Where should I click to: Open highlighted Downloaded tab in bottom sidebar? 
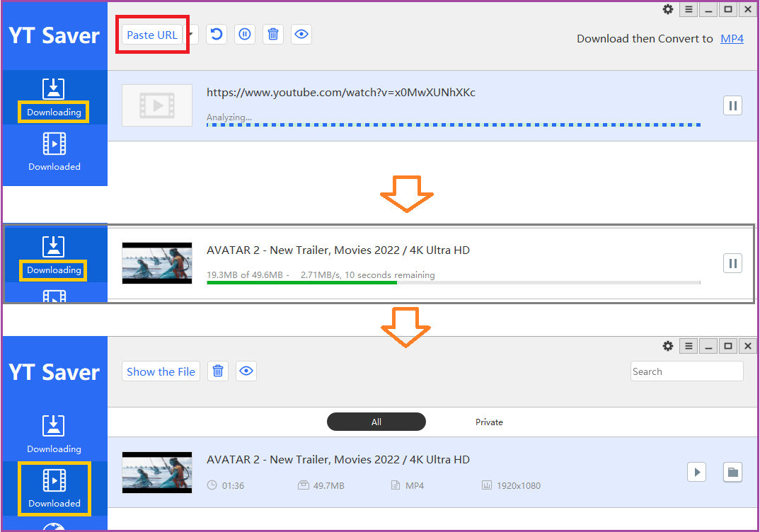pos(54,488)
